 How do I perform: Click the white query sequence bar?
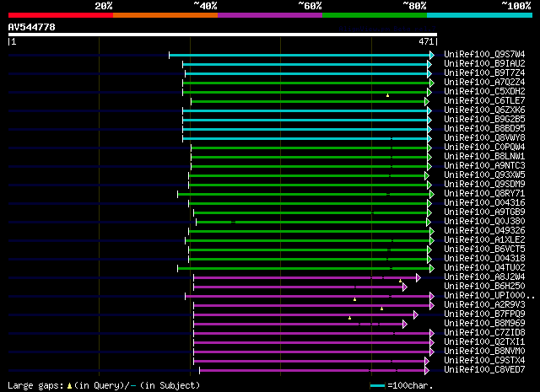(x=223, y=35)
